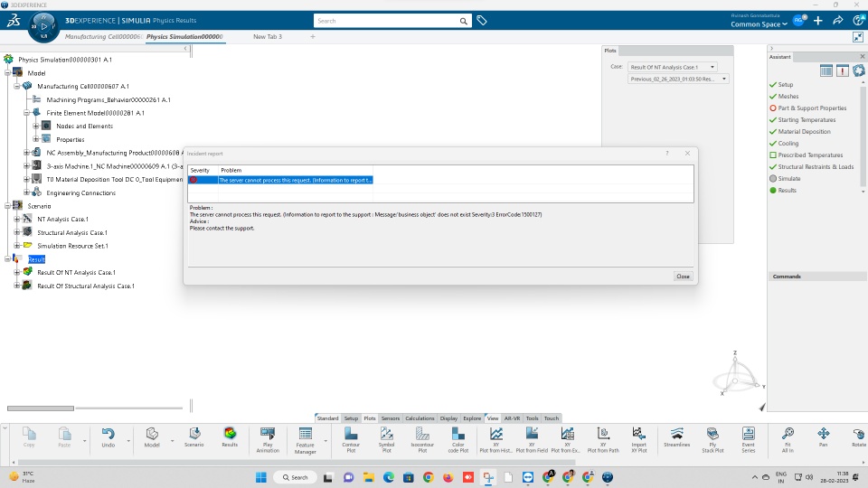Select Structural Analysis Case.1 in tree

click(x=72, y=232)
